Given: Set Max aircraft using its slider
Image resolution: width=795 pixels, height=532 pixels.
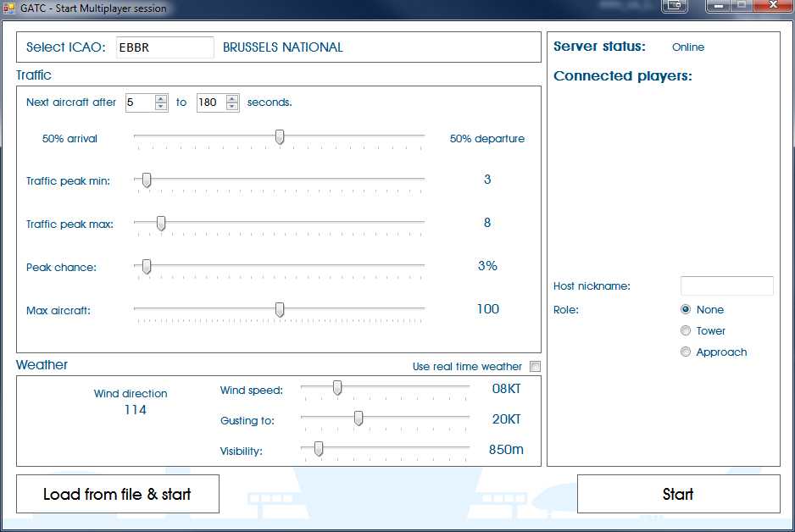Looking at the screenshot, I should coord(280,310).
